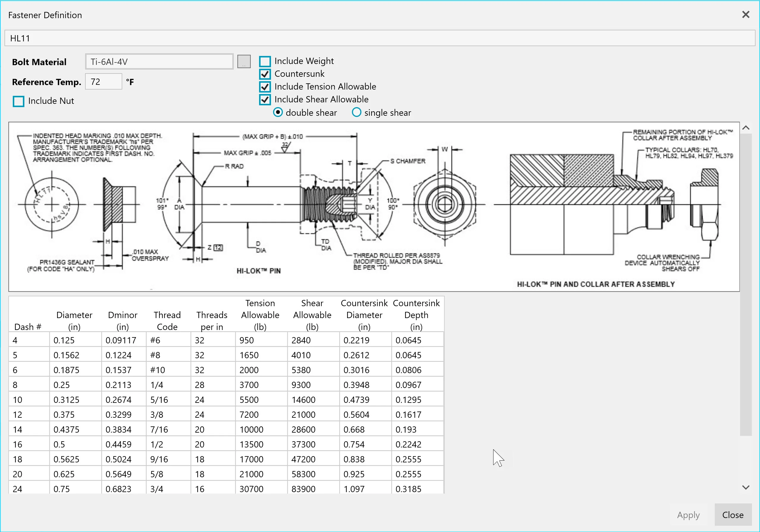This screenshot has width=760, height=532.
Task: Click shear allowable cell 14600
Action: [x=314, y=399]
